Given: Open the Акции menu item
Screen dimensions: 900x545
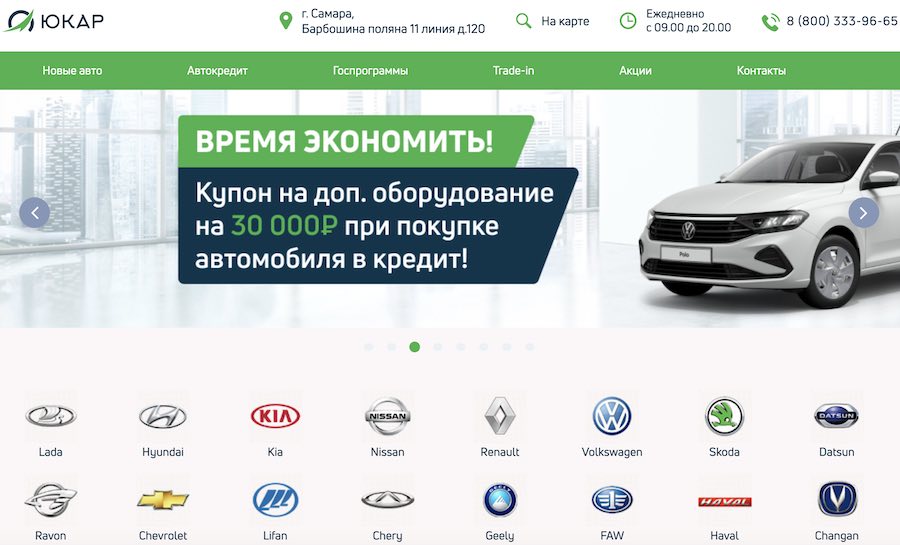Looking at the screenshot, I should (635, 71).
